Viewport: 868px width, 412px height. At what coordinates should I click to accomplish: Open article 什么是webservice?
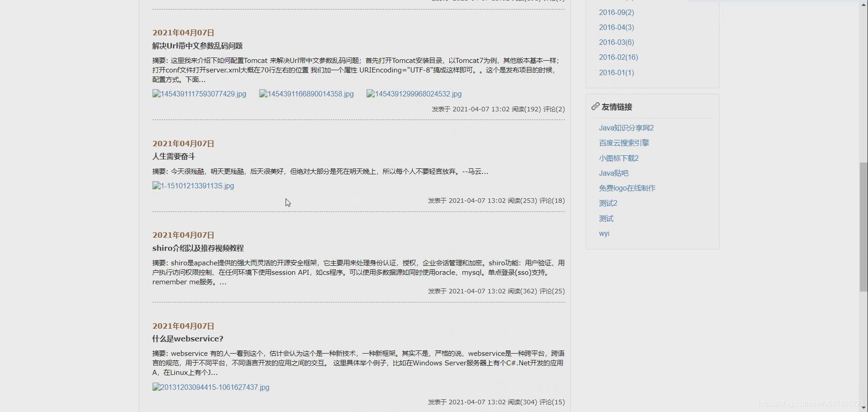(187, 339)
